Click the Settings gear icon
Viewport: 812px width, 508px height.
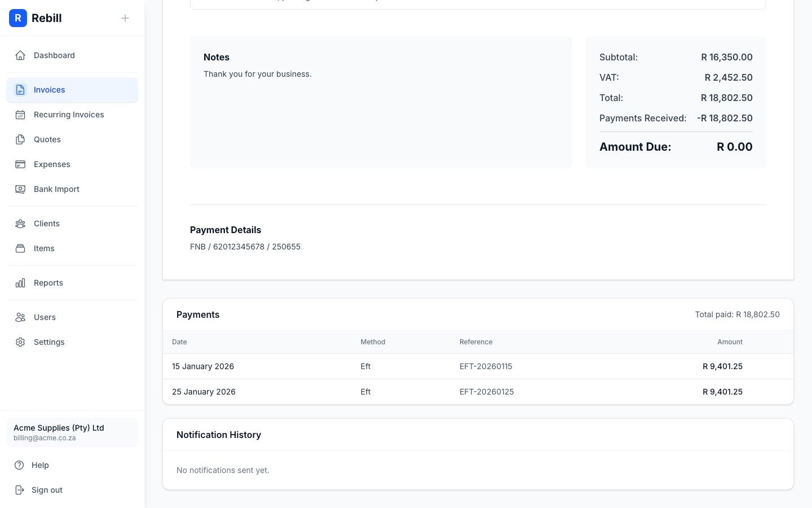(x=20, y=342)
